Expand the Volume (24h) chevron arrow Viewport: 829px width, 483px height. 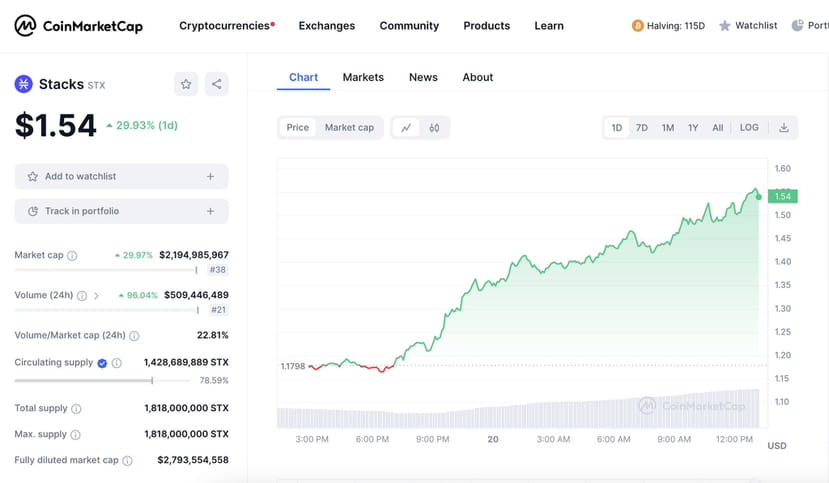[x=96, y=296]
